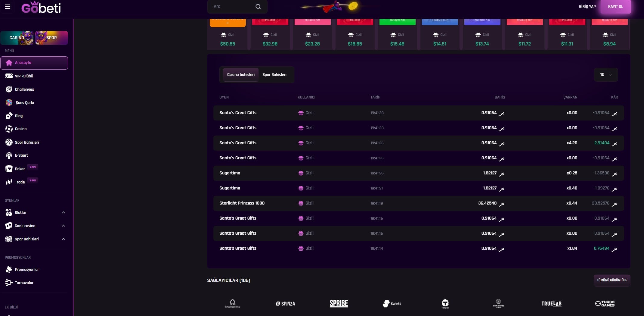Open the hamburger menu icon
Viewport: 644px width, 316px height.
(x=8, y=7)
